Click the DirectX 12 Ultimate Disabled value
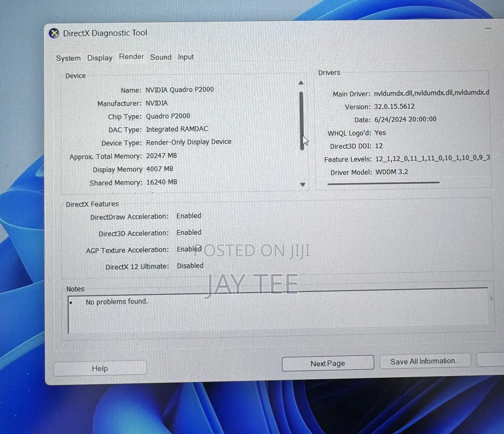Screen dimensions: 504x434 [190, 266]
